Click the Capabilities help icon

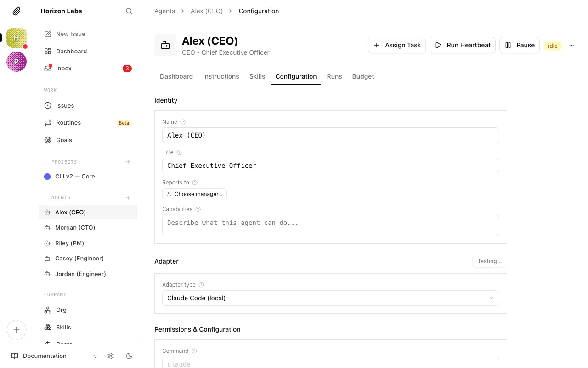click(x=198, y=209)
